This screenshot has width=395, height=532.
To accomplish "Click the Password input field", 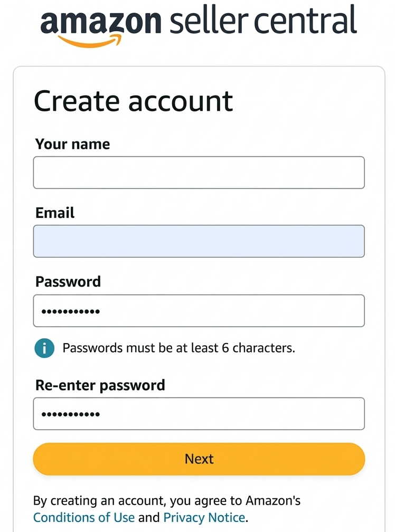I will (199, 311).
